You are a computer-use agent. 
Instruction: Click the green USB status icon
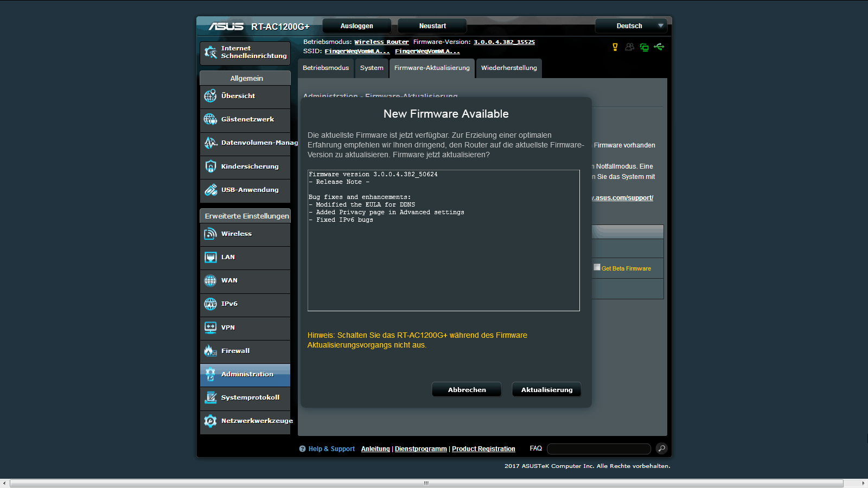[x=659, y=47]
